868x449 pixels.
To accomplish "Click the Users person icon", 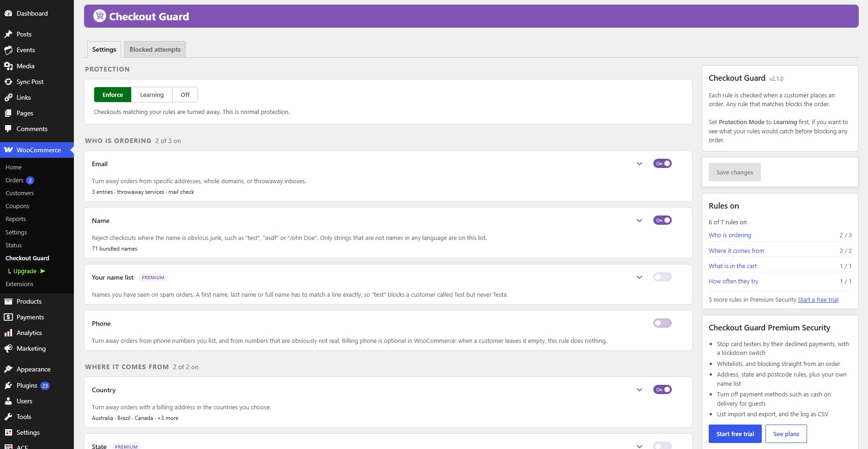I will pos(8,401).
